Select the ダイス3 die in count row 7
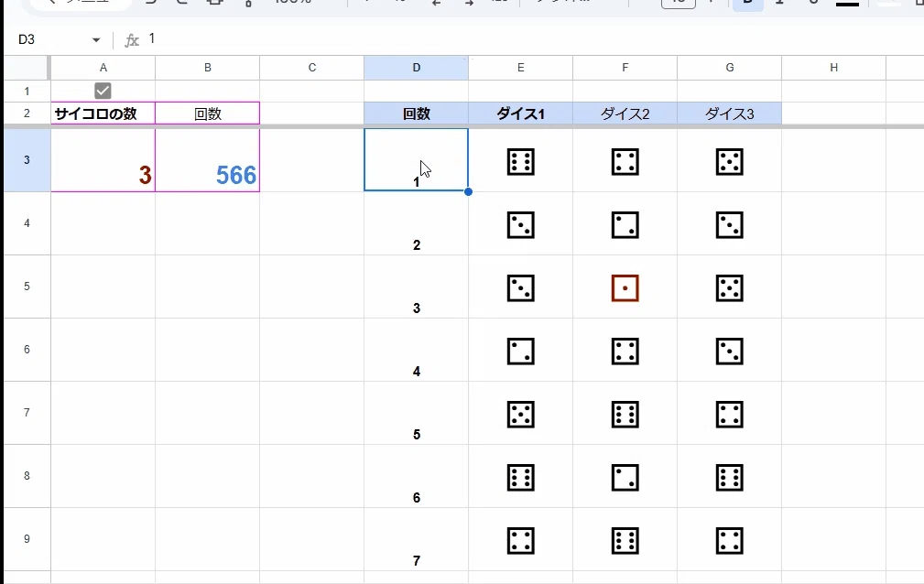The height and width of the screenshot is (584, 924). pyautogui.click(x=730, y=541)
